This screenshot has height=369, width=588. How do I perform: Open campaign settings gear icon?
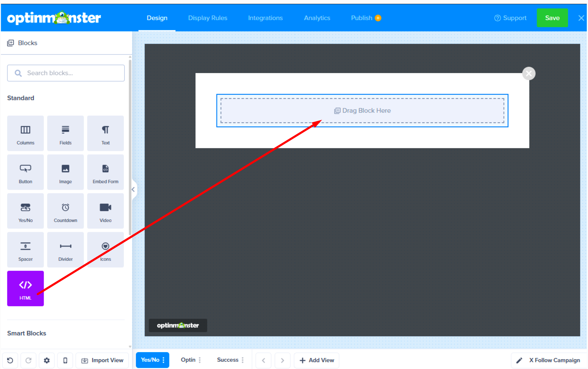pos(47,360)
